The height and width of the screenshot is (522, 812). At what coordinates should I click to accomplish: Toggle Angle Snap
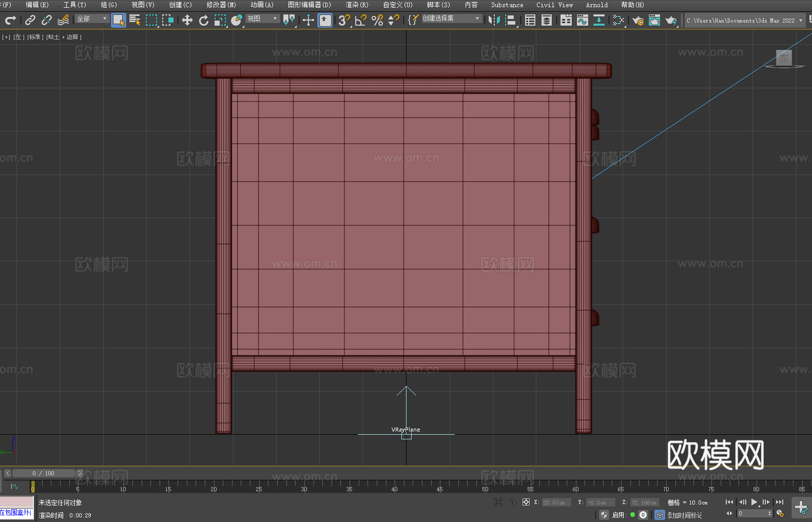click(x=361, y=20)
